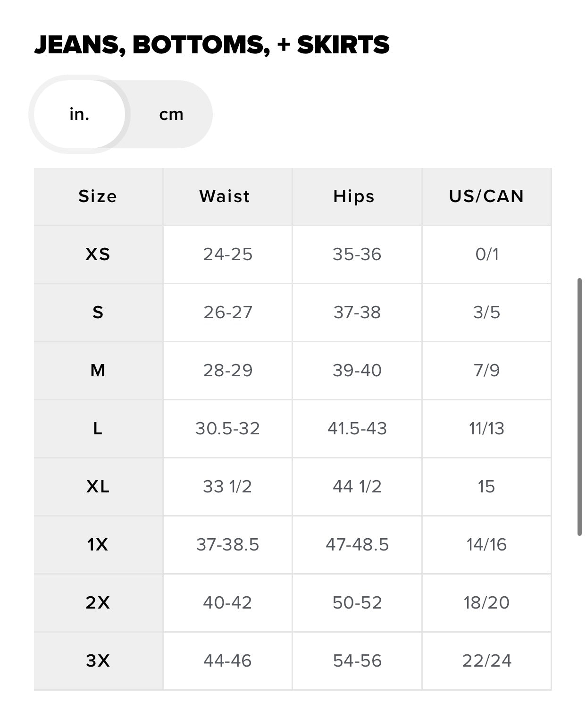Screen dimensions: 586x728
Task: Click the 33 1/2 waist cell
Action: [x=227, y=487]
